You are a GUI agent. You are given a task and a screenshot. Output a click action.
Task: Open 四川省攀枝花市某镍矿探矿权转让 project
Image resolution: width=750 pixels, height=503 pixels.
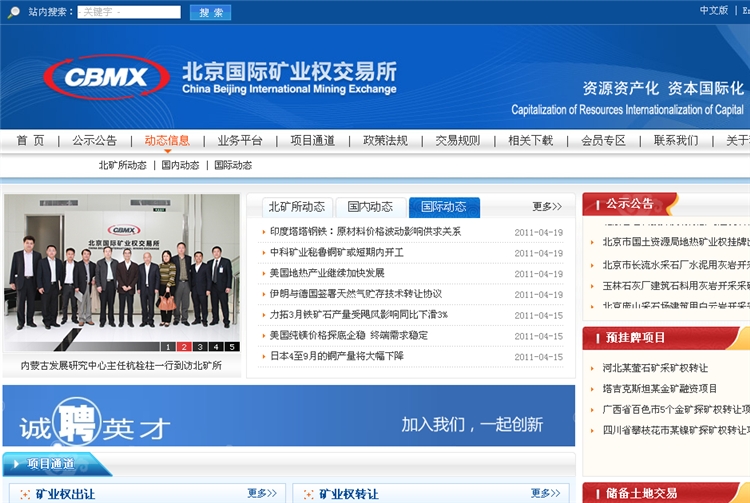(x=676, y=430)
